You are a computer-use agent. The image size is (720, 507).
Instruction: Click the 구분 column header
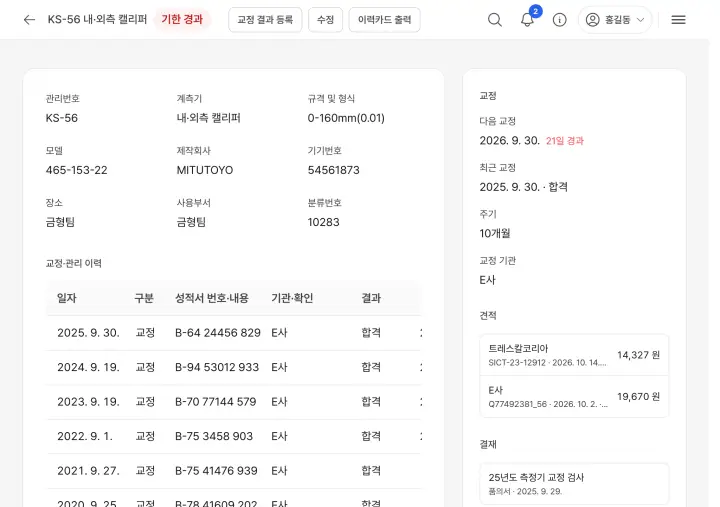(x=144, y=298)
